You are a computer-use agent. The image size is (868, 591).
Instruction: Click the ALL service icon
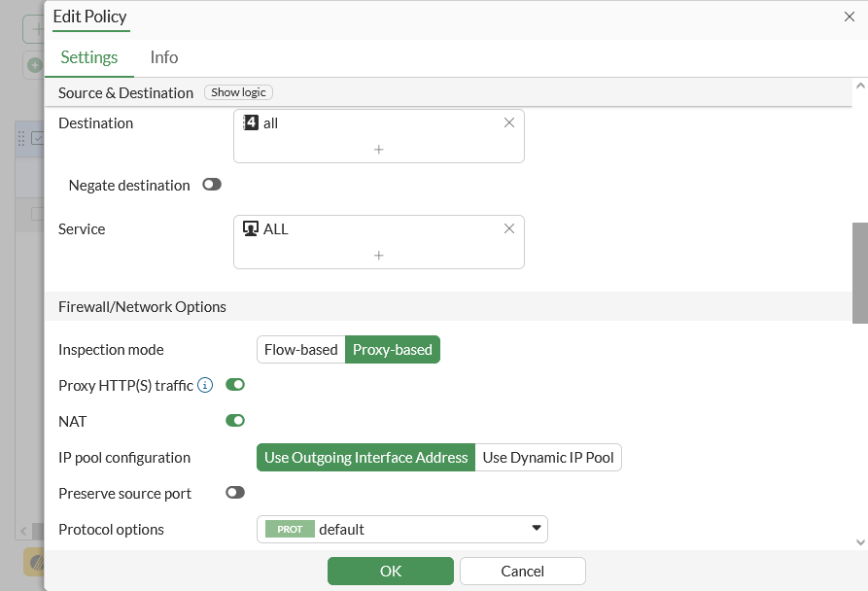tap(251, 229)
